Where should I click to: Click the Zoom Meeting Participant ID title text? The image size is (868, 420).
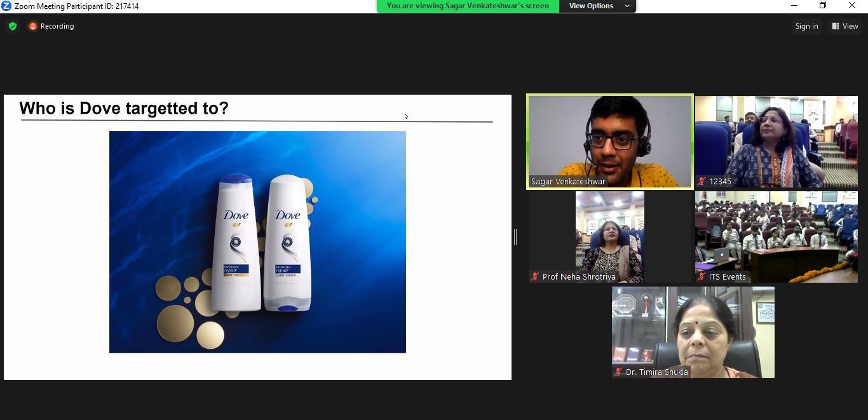coord(77,6)
